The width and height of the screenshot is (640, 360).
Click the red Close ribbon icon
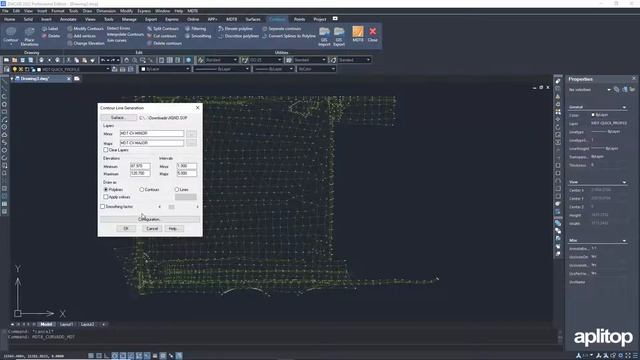pyautogui.click(x=373, y=34)
